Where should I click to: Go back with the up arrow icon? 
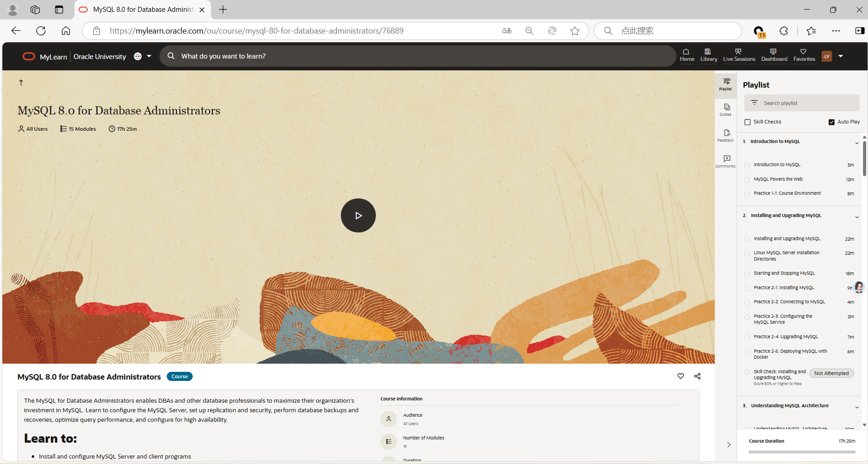(x=21, y=83)
